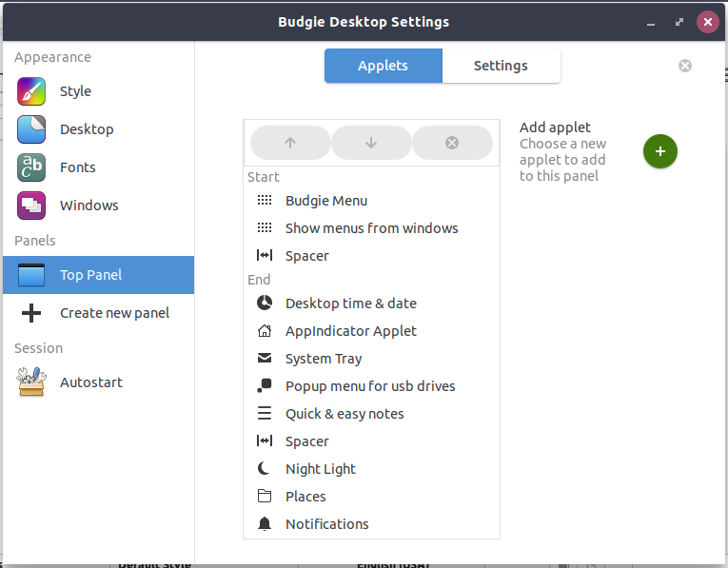Select the Top Panel icon in sidebar

click(x=31, y=275)
